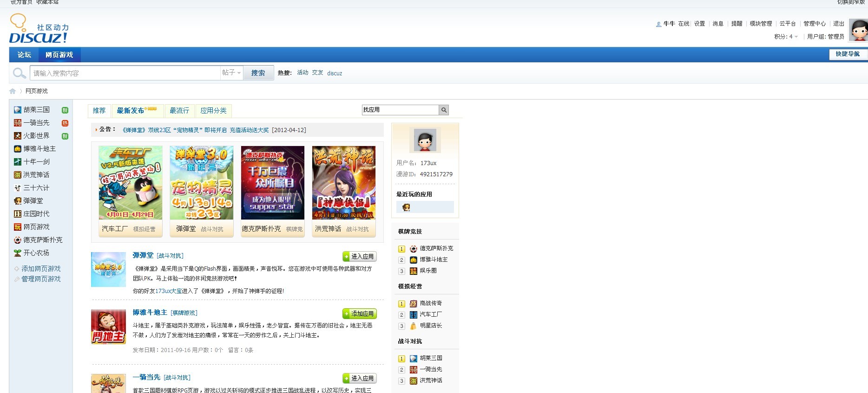Viewport: 868px width, 393px height.
Task: Click 进入应用 button for 一骑当先
Action: pos(360,378)
